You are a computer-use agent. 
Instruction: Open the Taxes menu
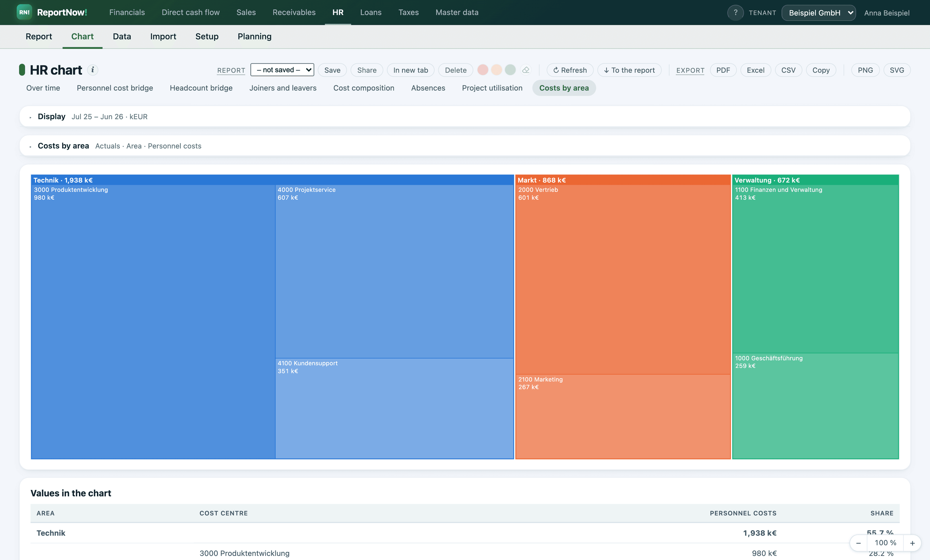[x=408, y=12]
